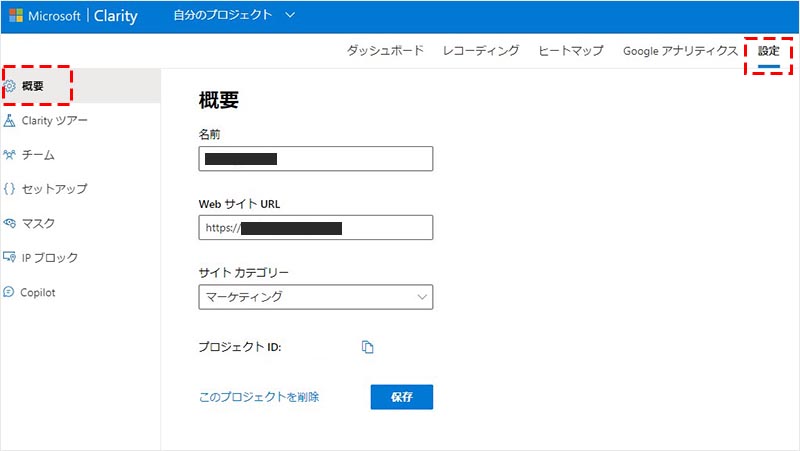Click the Microsoft logo icon
800x451 pixels.
coord(16,16)
